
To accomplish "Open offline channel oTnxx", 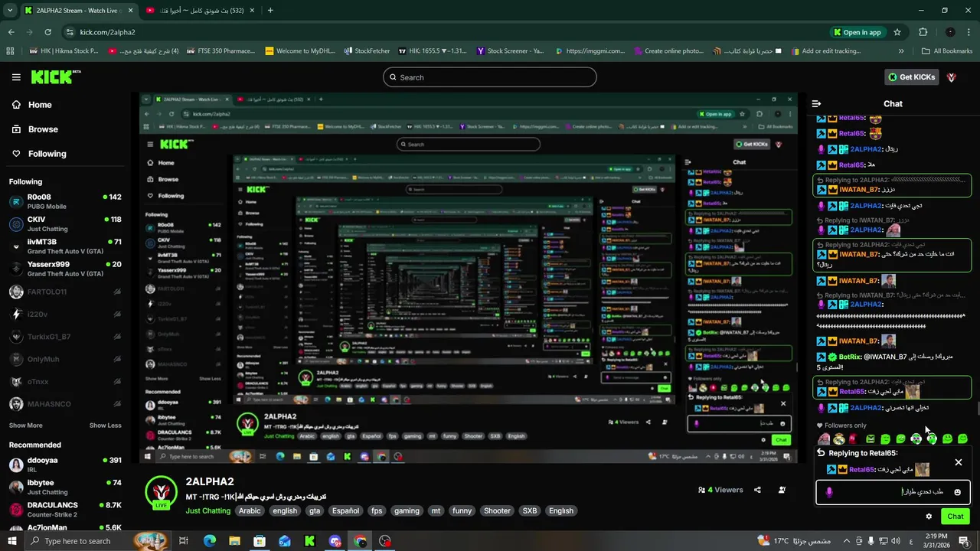I will point(65,382).
